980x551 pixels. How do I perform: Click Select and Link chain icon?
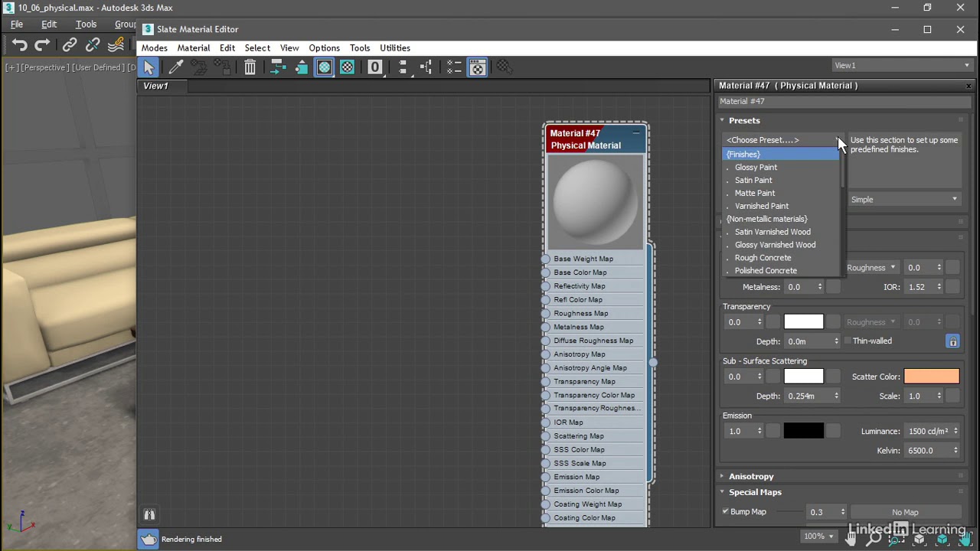click(x=70, y=45)
